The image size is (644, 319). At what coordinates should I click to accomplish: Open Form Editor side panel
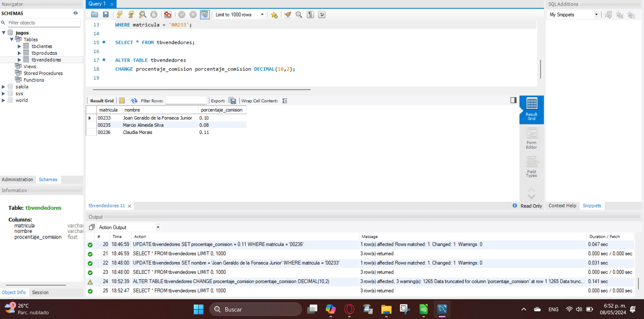(532, 138)
